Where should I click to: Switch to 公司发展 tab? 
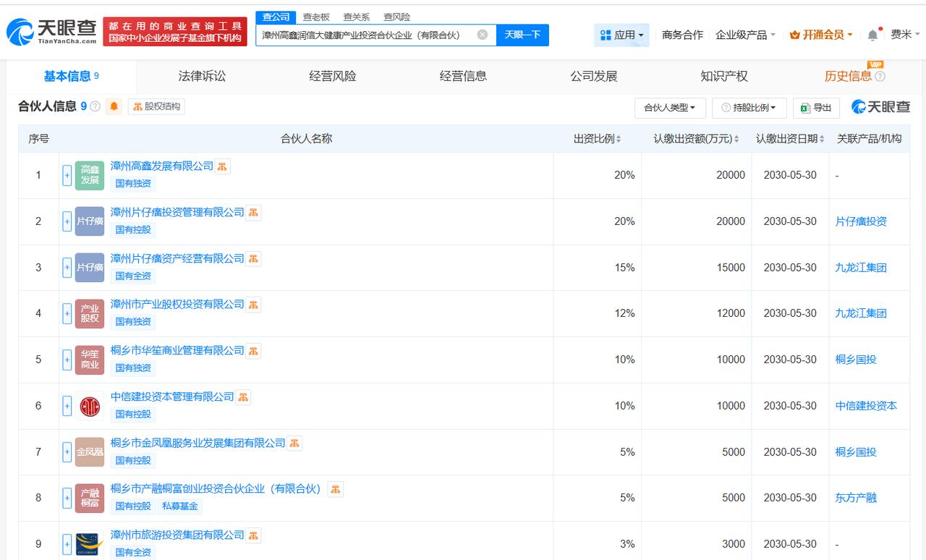point(594,76)
